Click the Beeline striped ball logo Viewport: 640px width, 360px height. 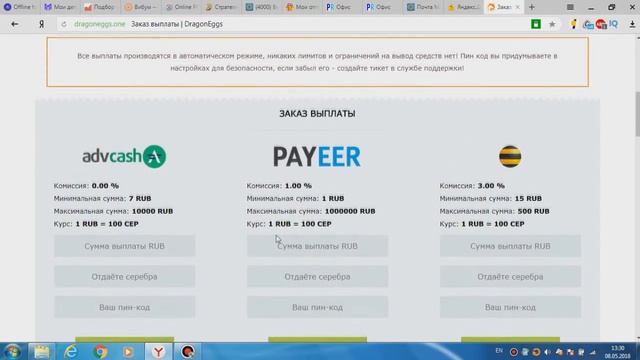point(510,156)
